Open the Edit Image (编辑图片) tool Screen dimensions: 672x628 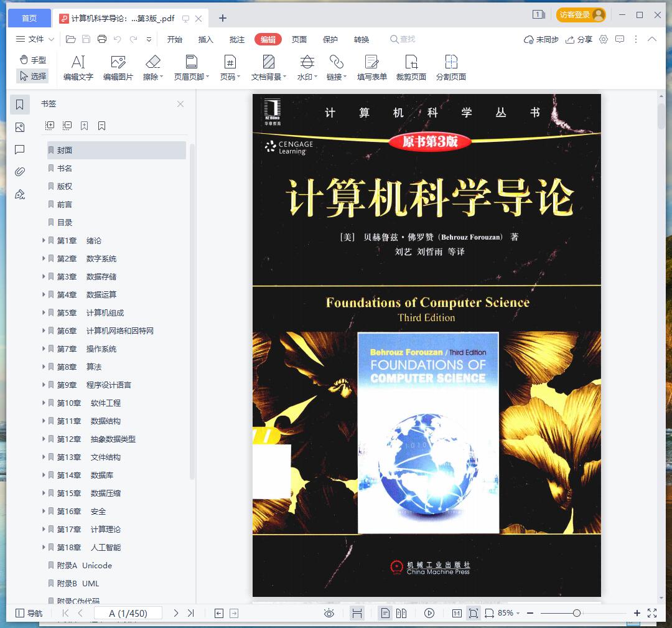(x=118, y=68)
